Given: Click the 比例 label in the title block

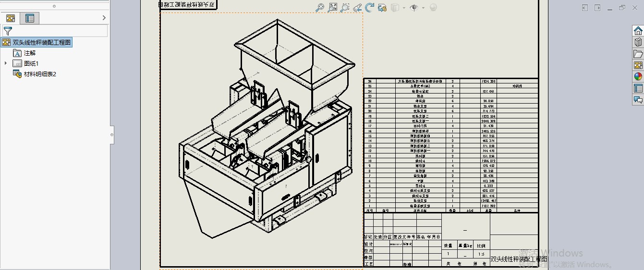Looking at the screenshot, I should (481, 246).
